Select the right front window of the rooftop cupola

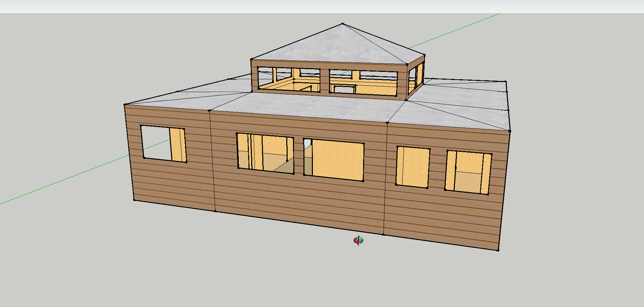[x=363, y=83]
